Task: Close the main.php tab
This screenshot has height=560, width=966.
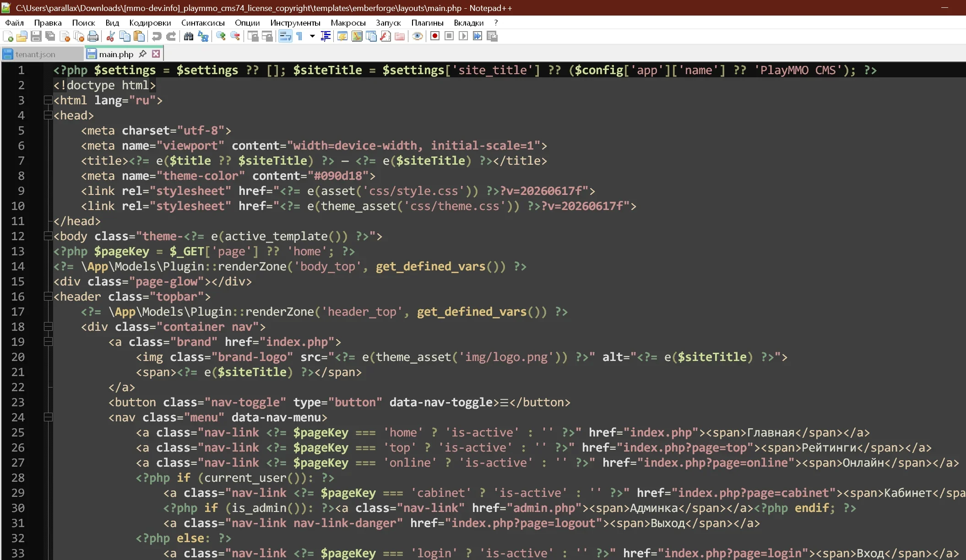Action: tap(156, 54)
